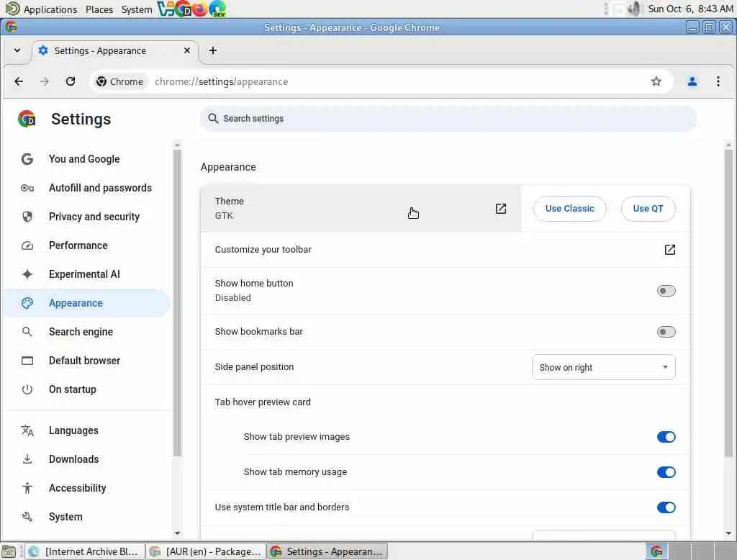Click the sidebar scrollbar down arrow
737x560 pixels.
point(177,533)
